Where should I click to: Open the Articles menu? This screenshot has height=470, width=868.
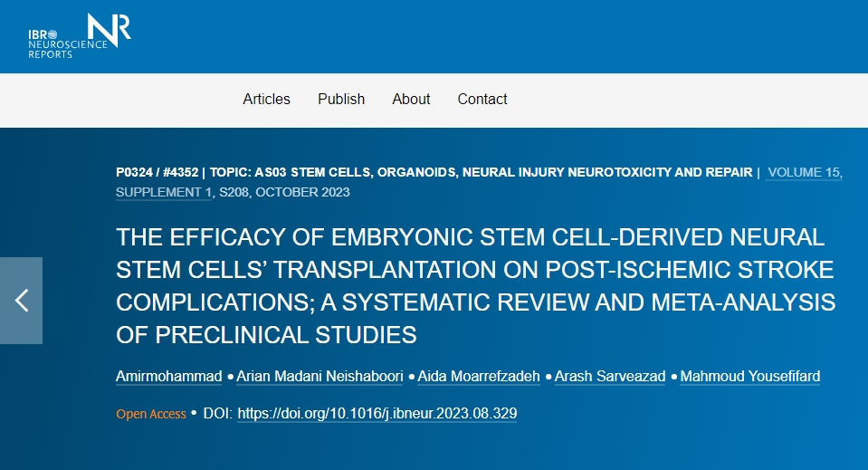[x=266, y=100]
